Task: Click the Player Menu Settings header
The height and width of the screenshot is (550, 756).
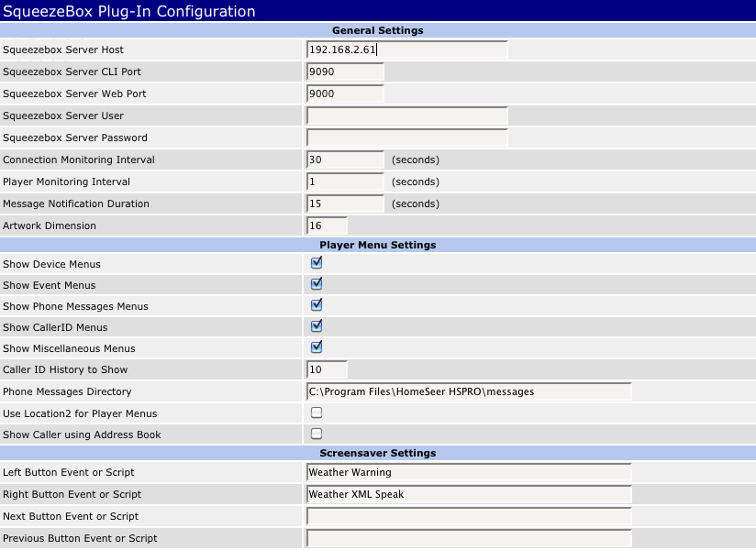Action: tap(378, 245)
